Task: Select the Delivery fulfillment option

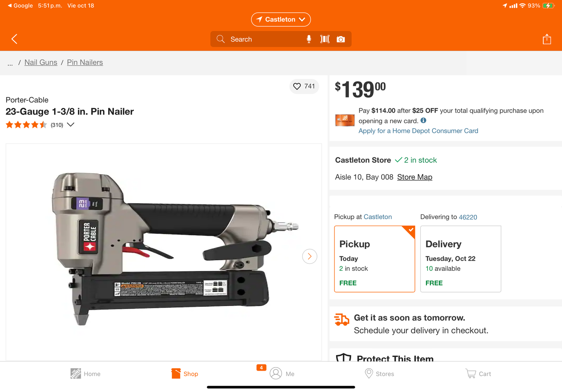Action: tap(460, 259)
